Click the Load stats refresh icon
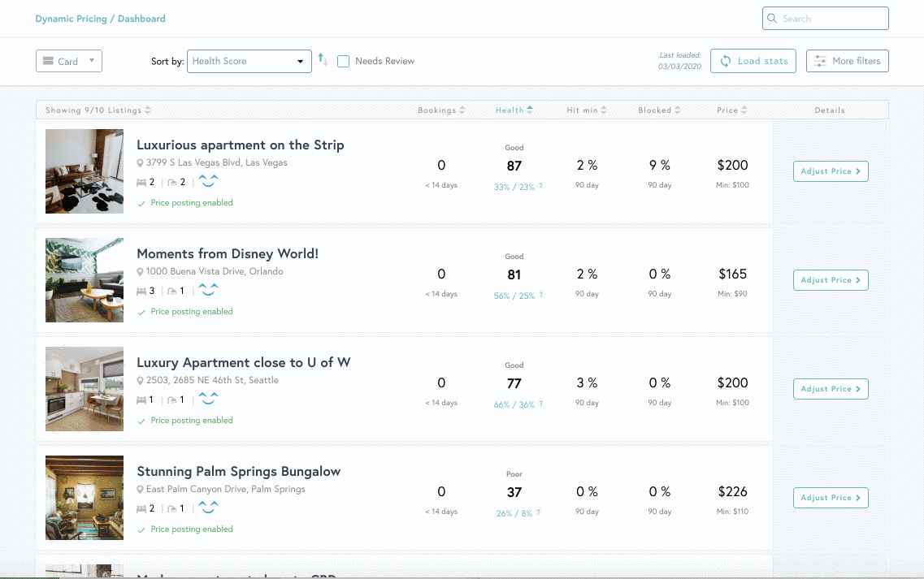 (726, 61)
